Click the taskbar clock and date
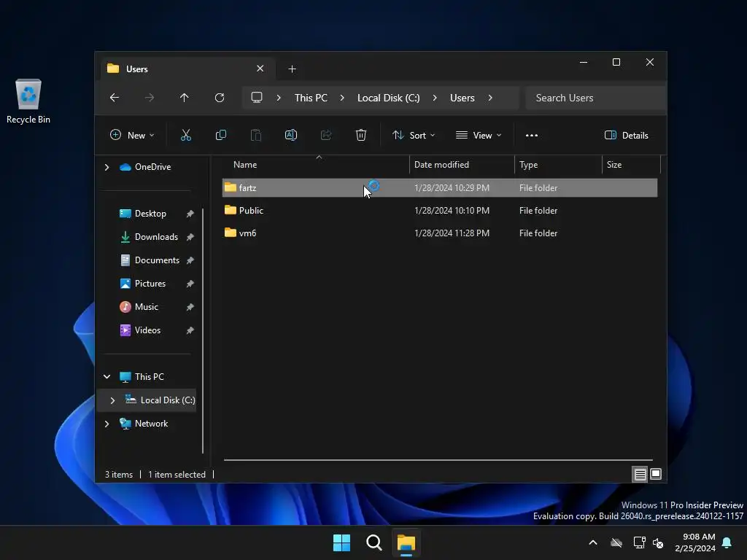The image size is (747, 560). [695, 542]
